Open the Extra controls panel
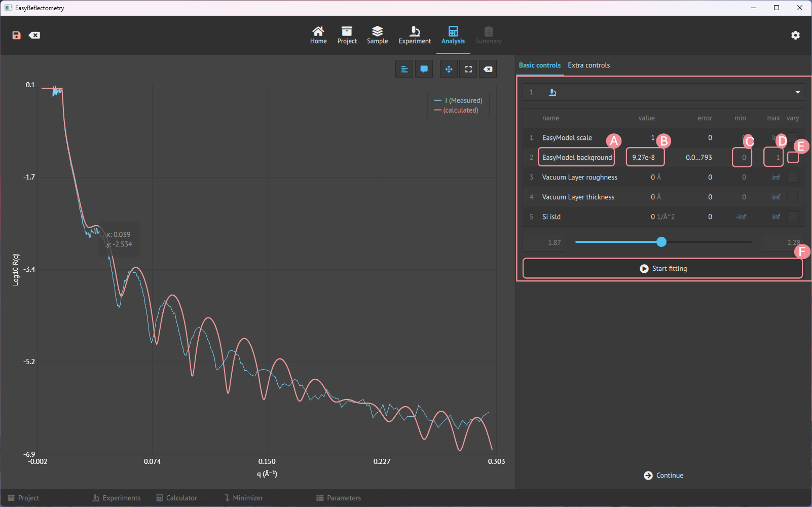The image size is (812, 507). coord(588,65)
